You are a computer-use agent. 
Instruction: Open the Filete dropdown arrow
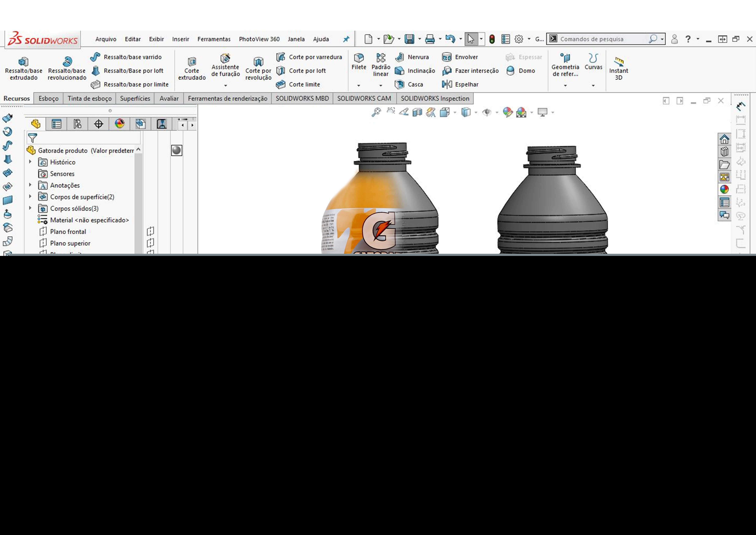(x=359, y=86)
